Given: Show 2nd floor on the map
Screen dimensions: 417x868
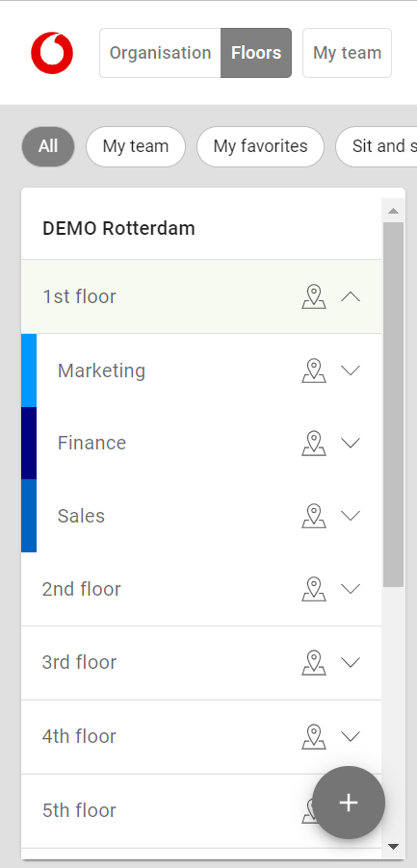Looking at the screenshot, I should pyautogui.click(x=314, y=589).
